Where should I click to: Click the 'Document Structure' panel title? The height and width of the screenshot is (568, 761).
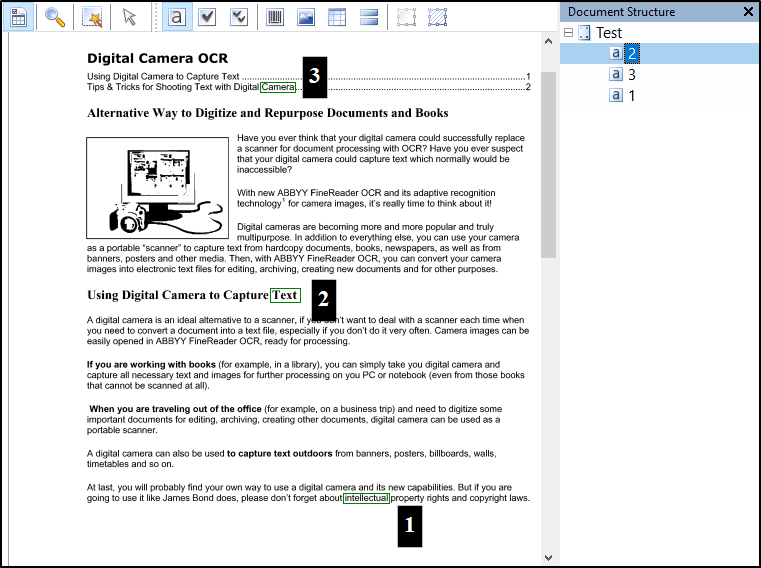621,12
